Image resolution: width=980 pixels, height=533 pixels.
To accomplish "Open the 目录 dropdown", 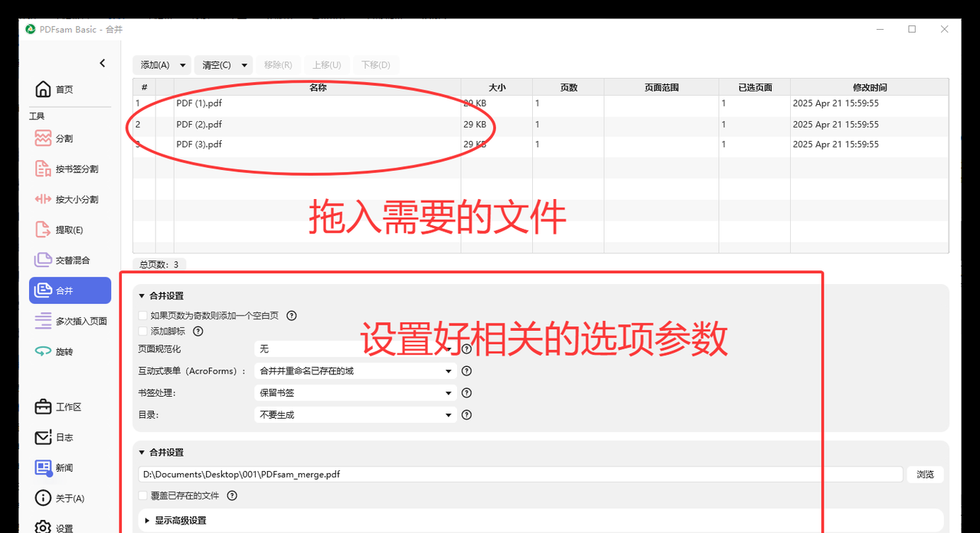I will [355, 414].
